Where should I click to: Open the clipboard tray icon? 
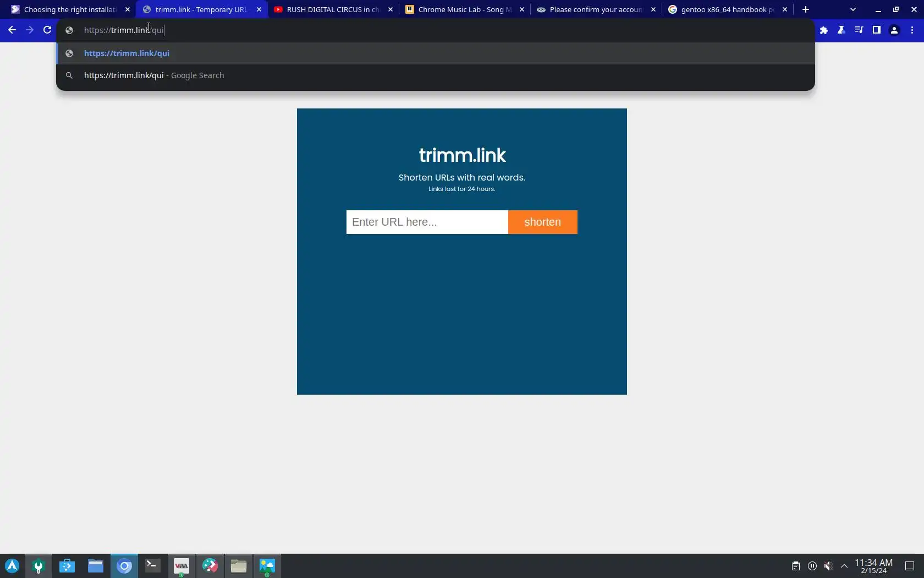pyautogui.click(x=796, y=566)
